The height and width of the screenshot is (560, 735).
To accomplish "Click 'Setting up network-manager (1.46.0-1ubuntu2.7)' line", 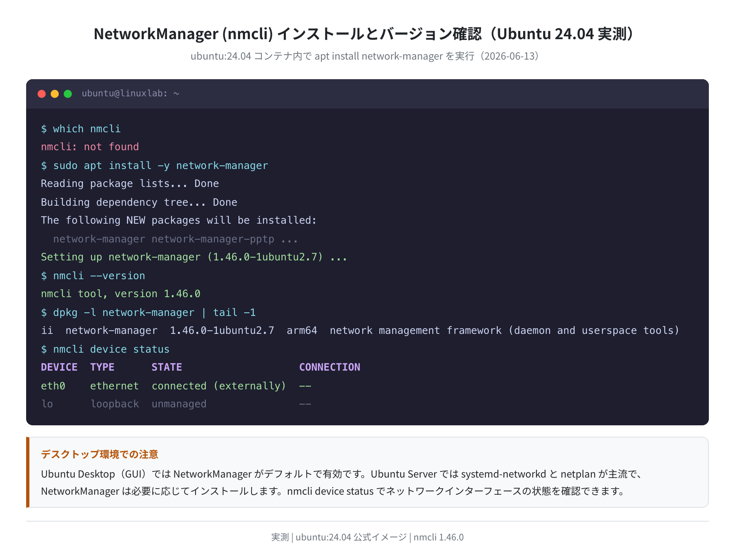I will click(194, 257).
